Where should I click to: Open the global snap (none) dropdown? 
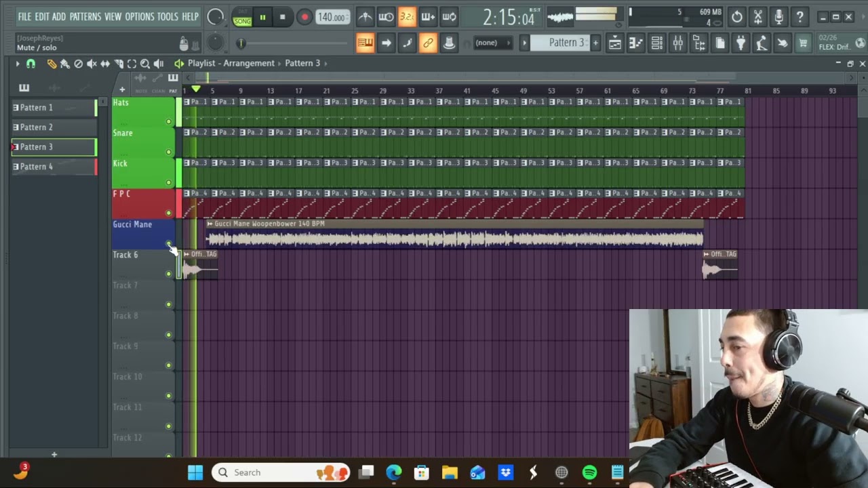(493, 43)
